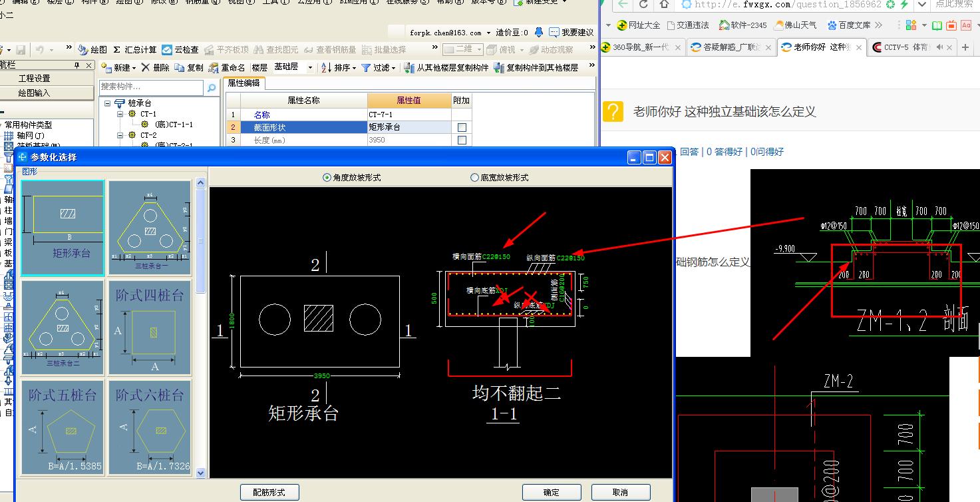Click the 确定 confirm button

552,492
